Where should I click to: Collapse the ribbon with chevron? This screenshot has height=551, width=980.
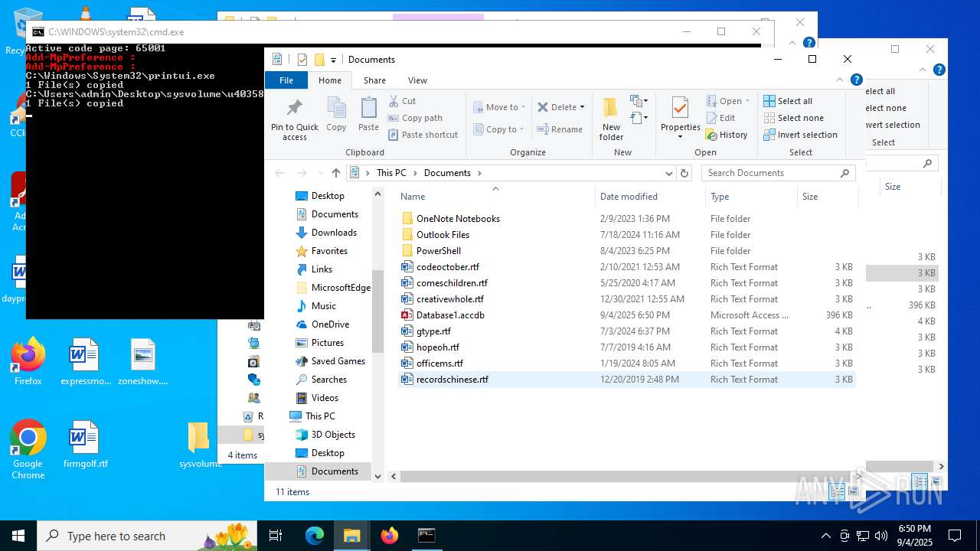coord(841,80)
